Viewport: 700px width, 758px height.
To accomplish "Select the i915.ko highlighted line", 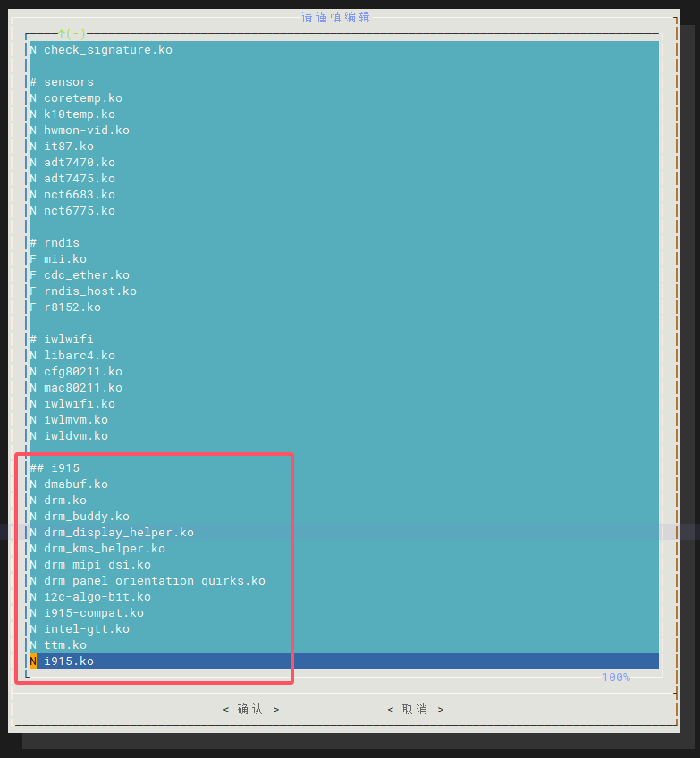I will pyautogui.click(x=69, y=661).
